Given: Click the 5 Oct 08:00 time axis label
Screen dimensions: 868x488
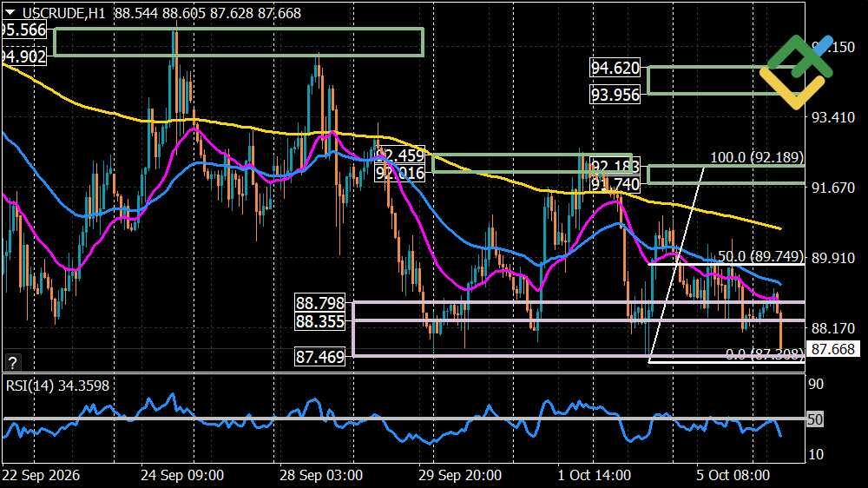Looking at the screenshot, I should (733, 475).
